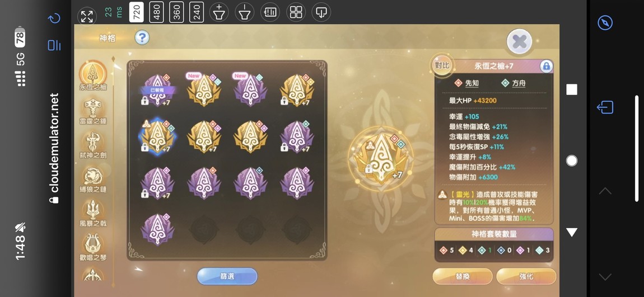Open the blue question mark help icon
The image size is (644, 297).
pyautogui.click(x=142, y=38)
